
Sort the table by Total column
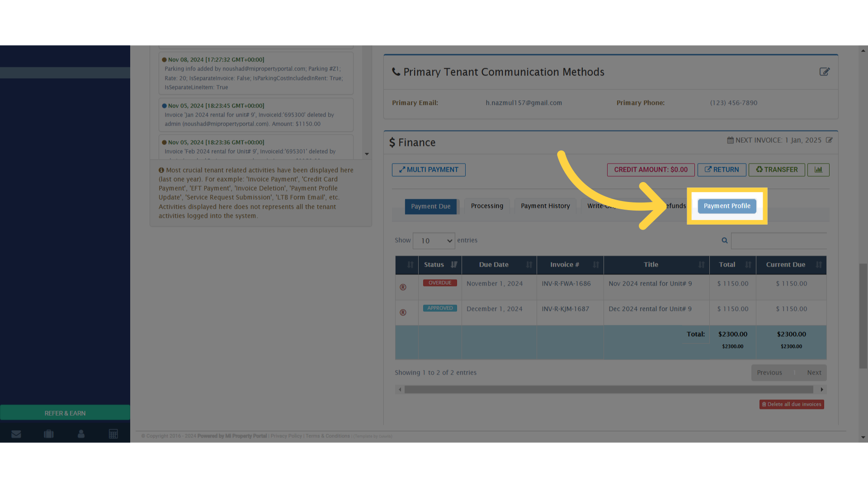click(x=733, y=265)
